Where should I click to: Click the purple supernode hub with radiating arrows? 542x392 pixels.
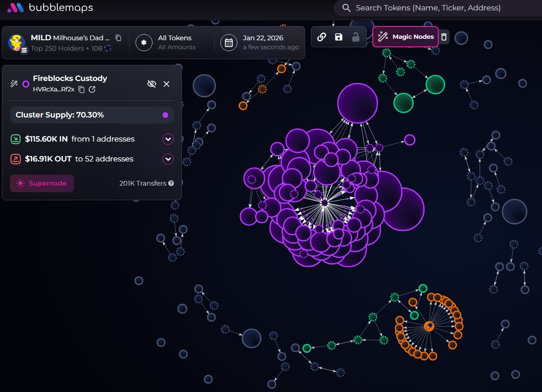tap(324, 203)
